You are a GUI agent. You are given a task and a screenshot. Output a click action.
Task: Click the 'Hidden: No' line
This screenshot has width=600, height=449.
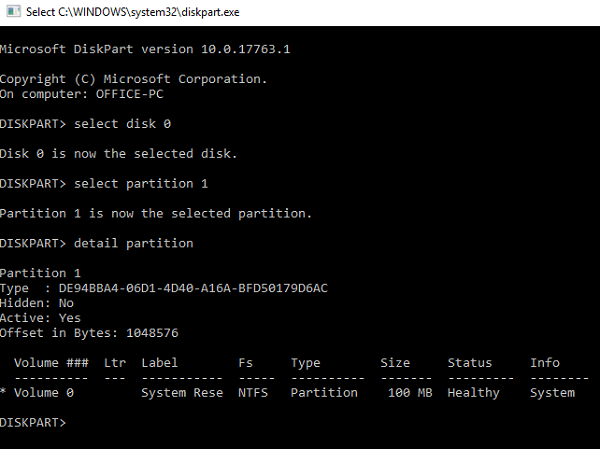(x=37, y=303)
